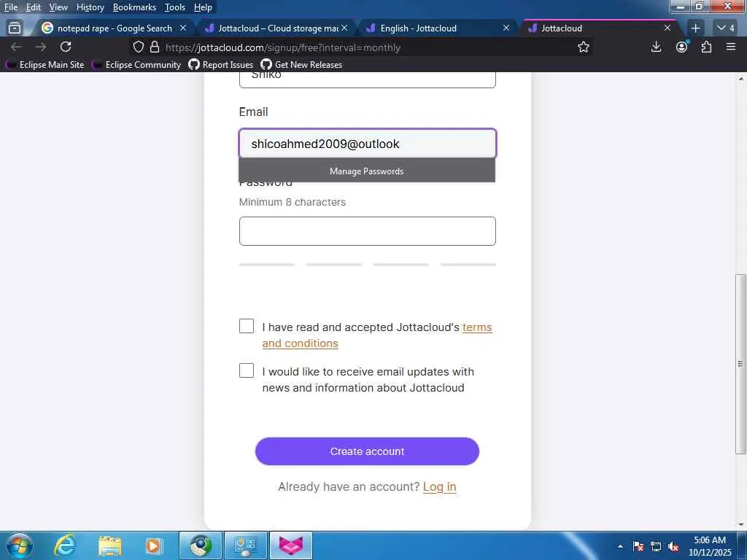The image size is (747, 560).
Task: Open the hamburger application menu
Action: (x=731, y=47)
